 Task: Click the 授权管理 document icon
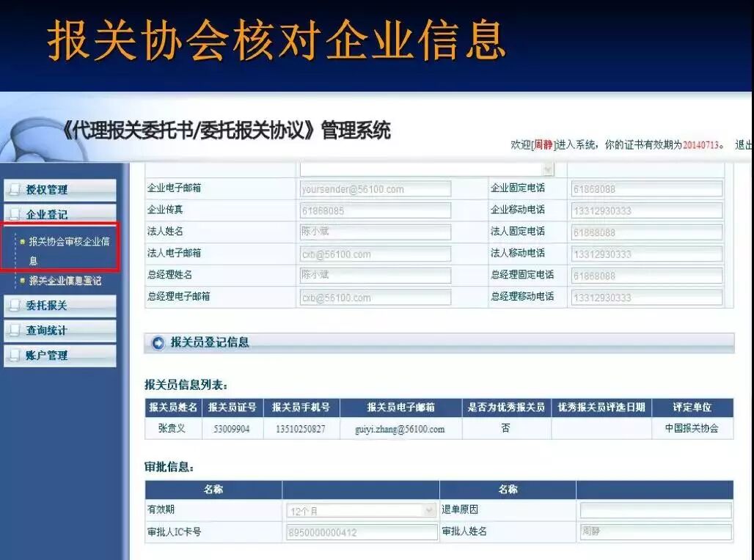[15, 189]
